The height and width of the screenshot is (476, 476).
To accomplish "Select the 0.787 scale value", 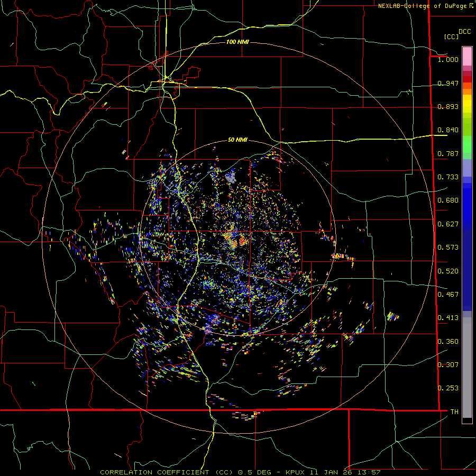I will 448,153.
